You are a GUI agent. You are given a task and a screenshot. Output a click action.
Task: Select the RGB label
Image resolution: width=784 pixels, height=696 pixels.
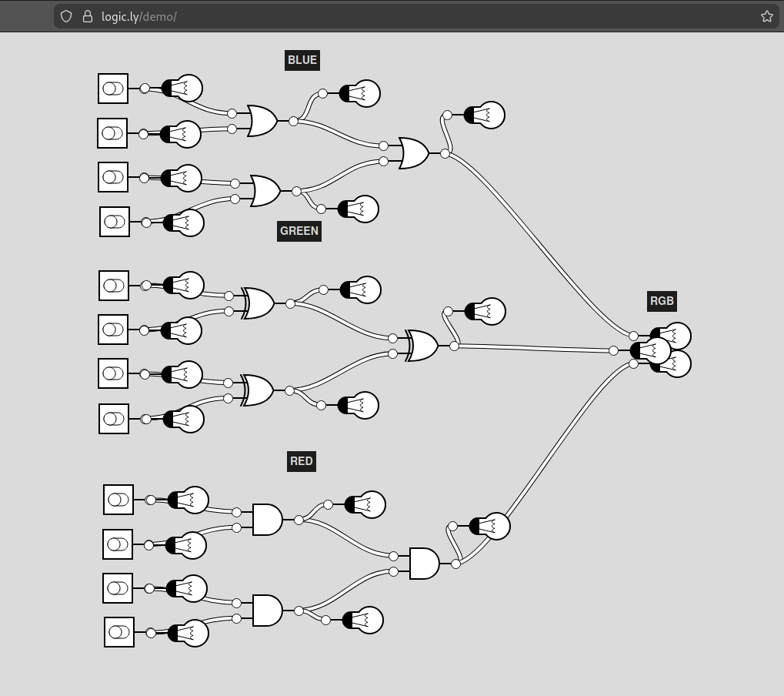[662, 301]
